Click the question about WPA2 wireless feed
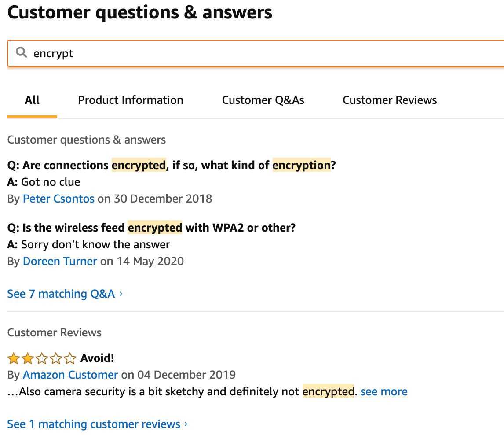 152,228
